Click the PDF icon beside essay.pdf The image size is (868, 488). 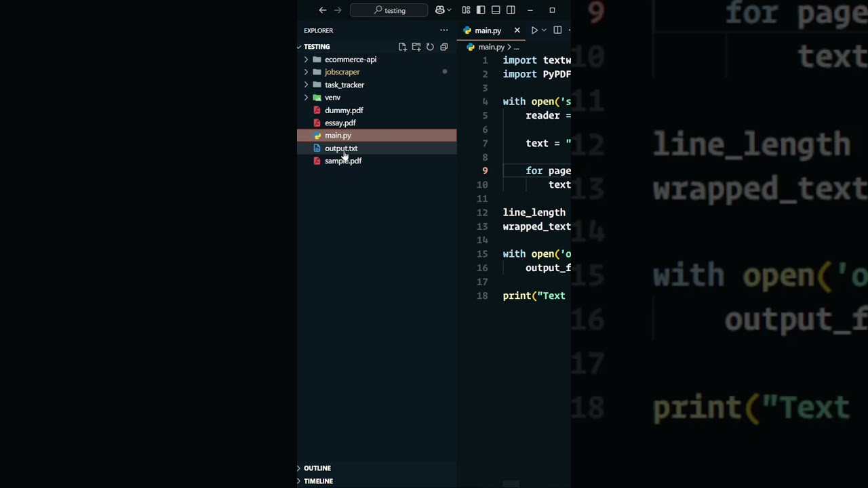[317, 123]
